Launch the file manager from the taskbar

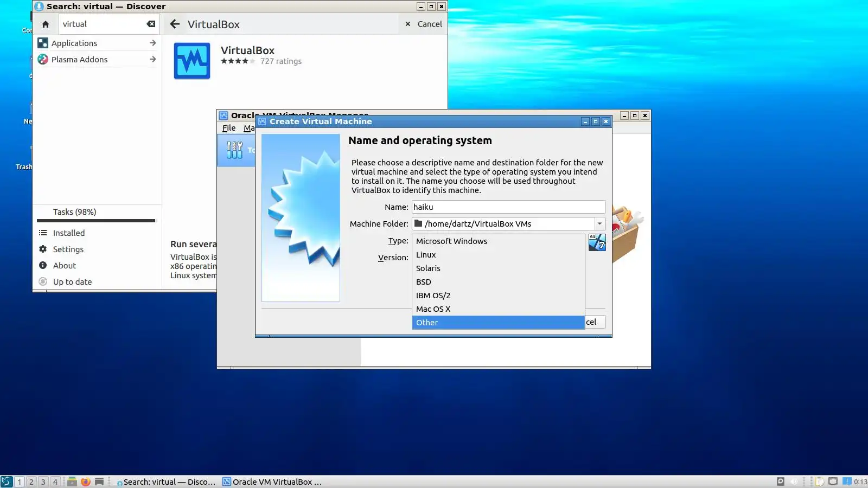tap(72, 481)
